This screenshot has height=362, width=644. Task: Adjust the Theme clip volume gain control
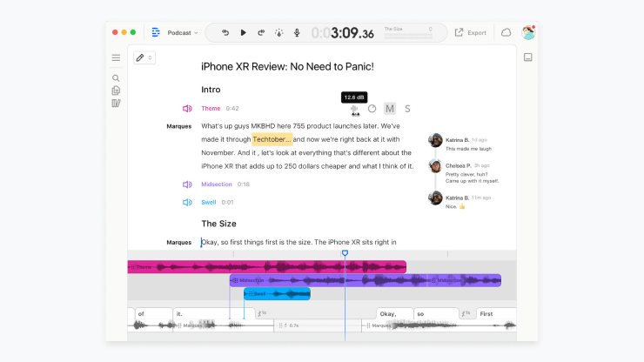tap(354, 110)
